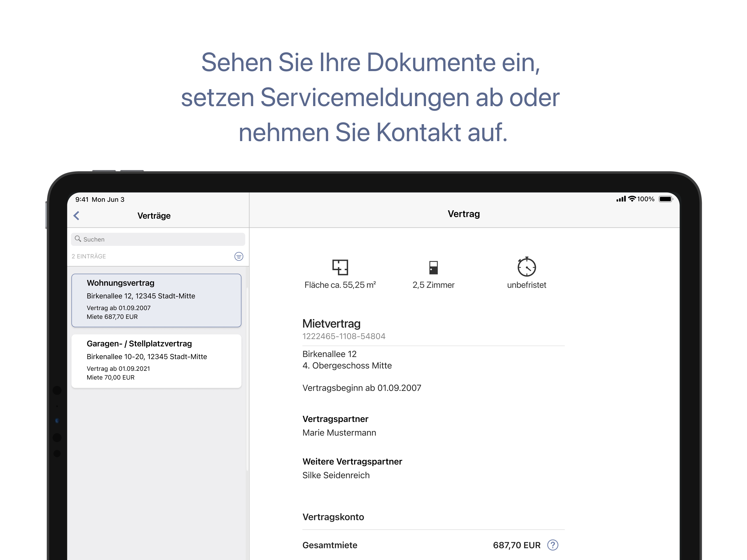This screenshot has width=747, height=560.
Task: Click the 2,5 Zimmer label
Action: click(x=433, y=285)
